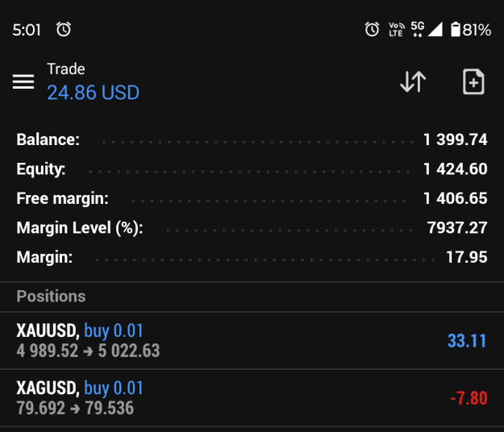
Task: Select the Equity row value 1 424.60
Action: [x=456, y=169]
